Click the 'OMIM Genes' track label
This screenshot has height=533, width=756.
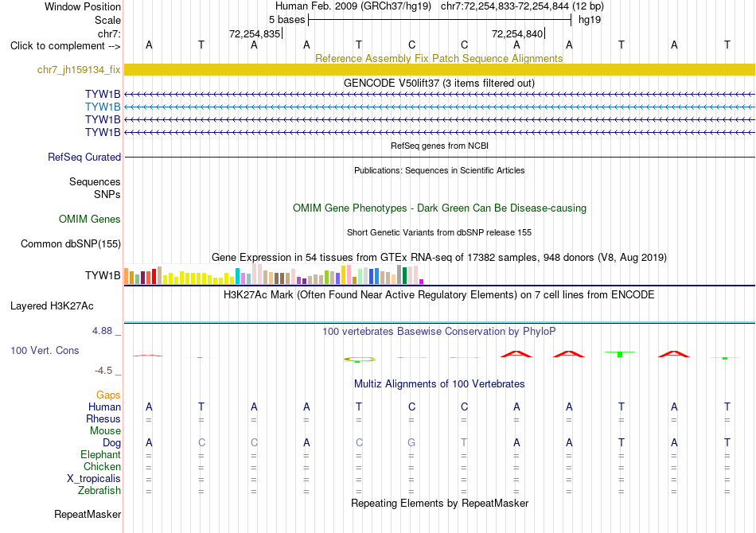(90, 220)
